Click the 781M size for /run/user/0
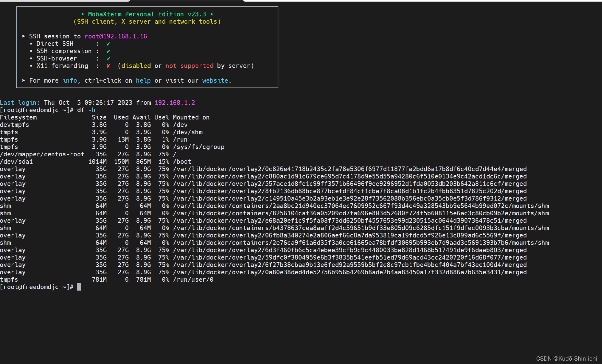This screenshot has height=364, width=602. click(99, 280)
